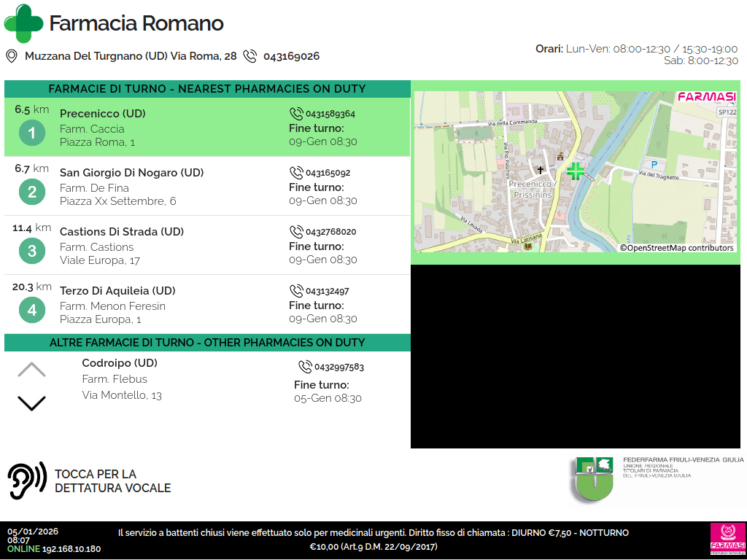The image size is (747, 560).
Task: Click the numbered circle 4 badge
Action: 31,311
